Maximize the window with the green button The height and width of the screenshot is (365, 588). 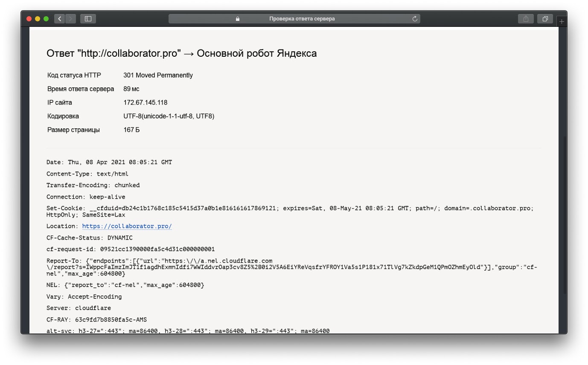click(46, 19)
